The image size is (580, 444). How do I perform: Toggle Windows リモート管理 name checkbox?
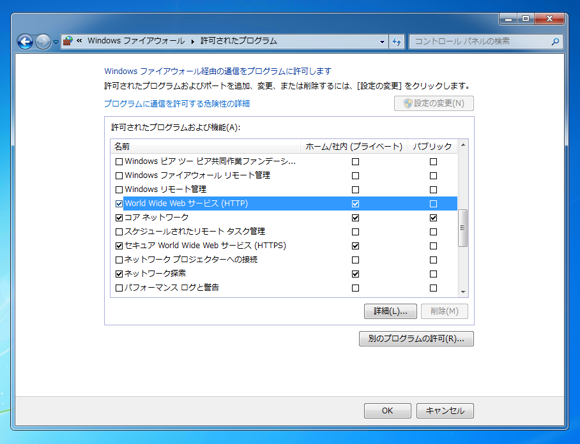pyautogui.click(x=119, y=190)
